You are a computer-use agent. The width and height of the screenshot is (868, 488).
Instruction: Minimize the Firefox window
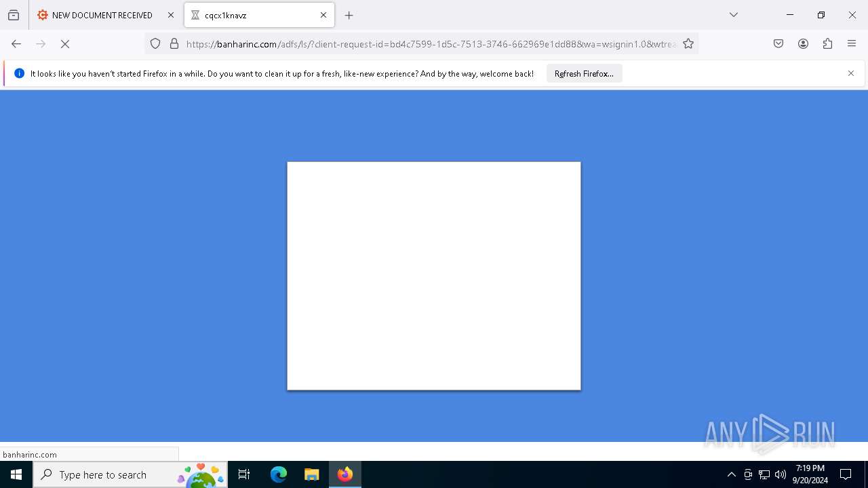[790, 15]
